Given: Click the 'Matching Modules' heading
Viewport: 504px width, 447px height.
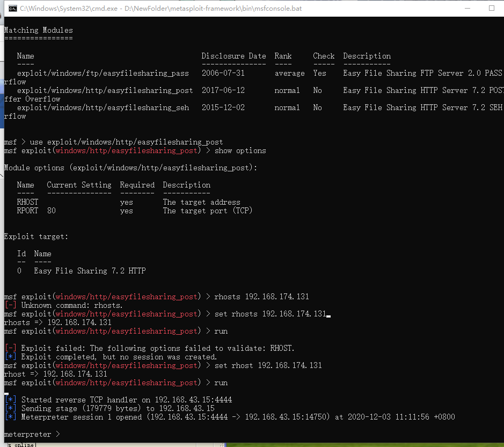Looking at the screenshot, I should coord(39,30).
